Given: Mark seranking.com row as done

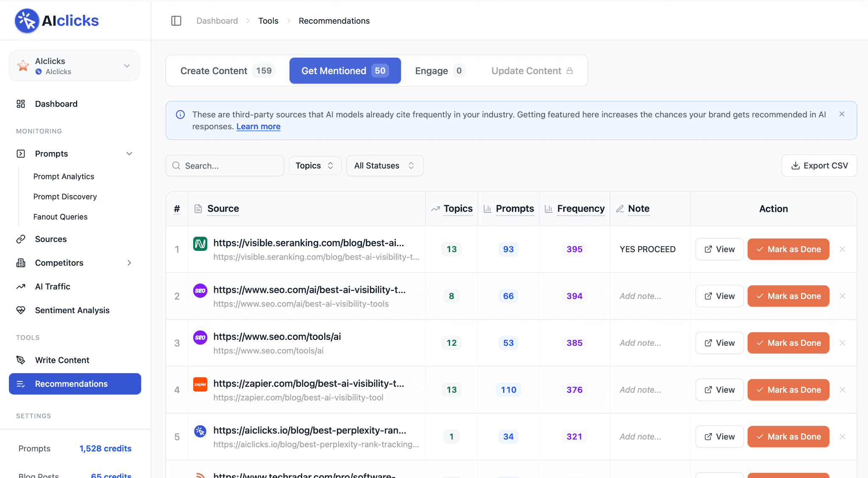Looking at the screenshot, I should [x=788, y=249].
